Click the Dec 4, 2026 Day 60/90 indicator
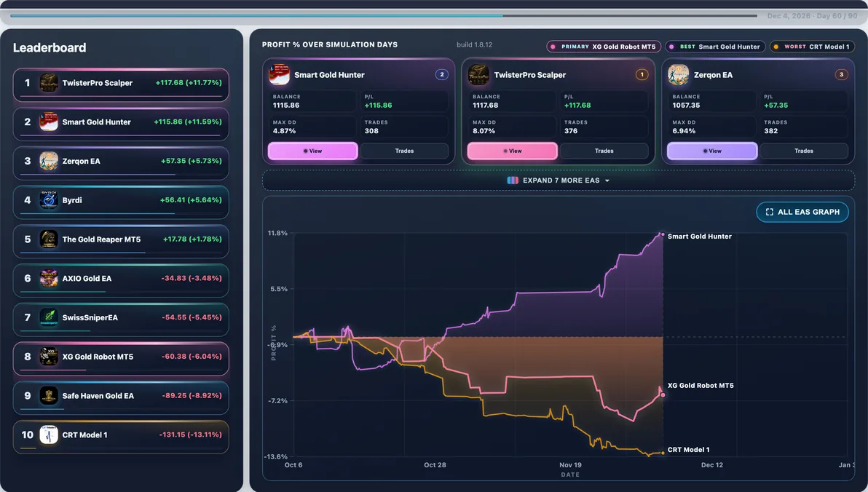 812,16
